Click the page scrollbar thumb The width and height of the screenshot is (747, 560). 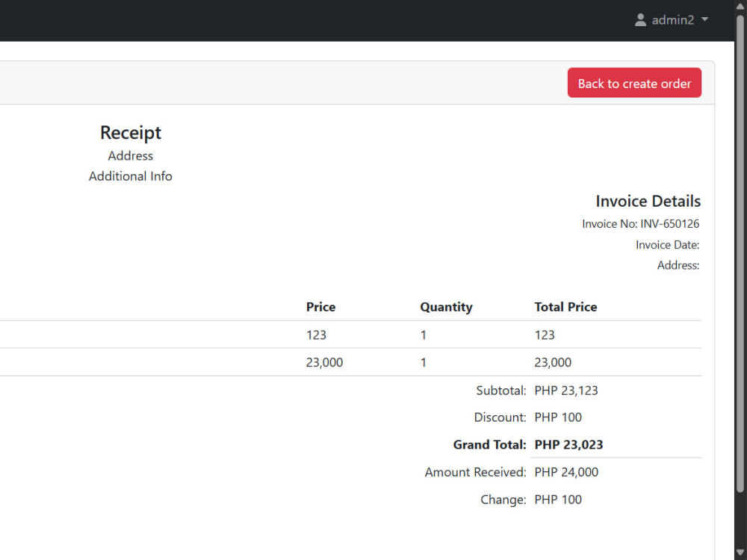tap(740, 252)
